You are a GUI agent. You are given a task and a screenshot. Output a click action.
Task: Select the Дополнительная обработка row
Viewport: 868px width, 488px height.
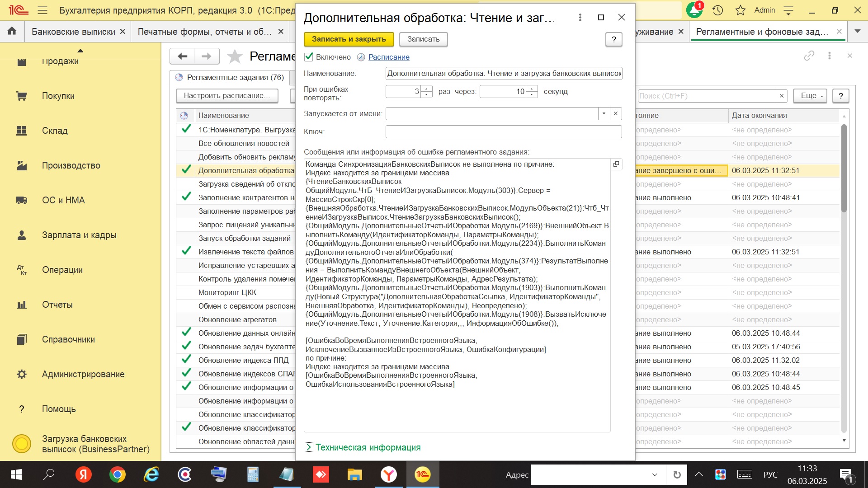pos(246,170)
